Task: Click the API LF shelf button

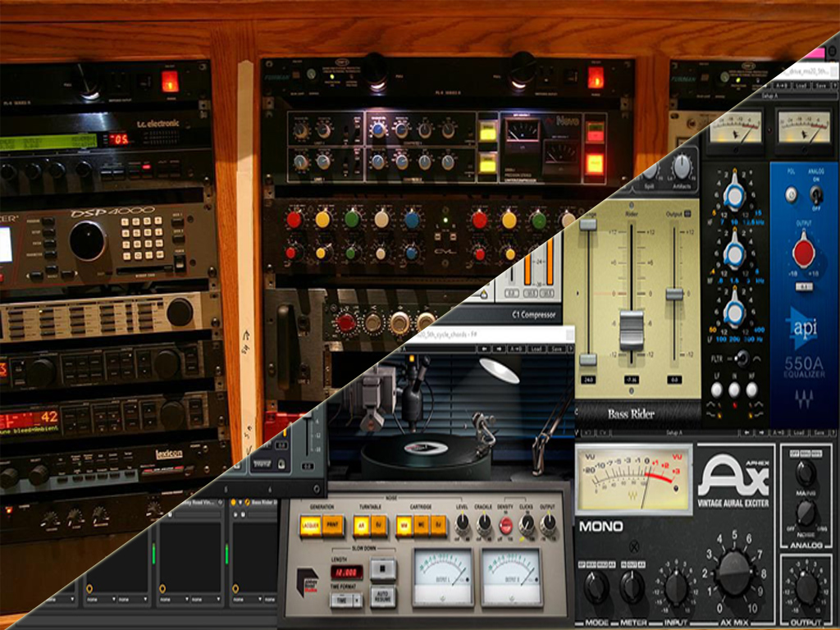Action: (x=716, y=390)
